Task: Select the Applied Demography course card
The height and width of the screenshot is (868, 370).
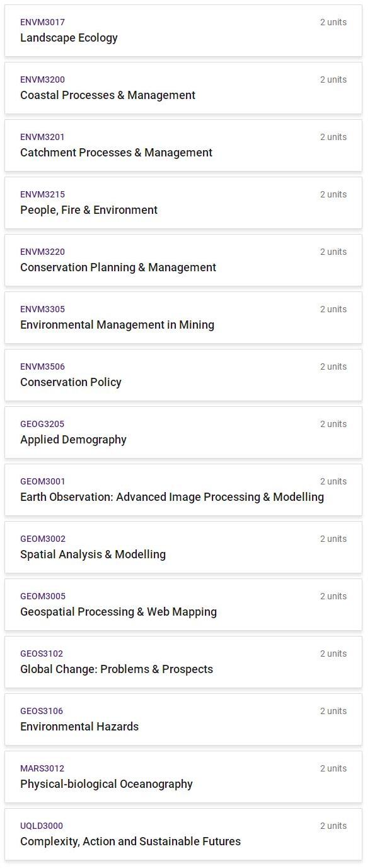Action: 183,433
